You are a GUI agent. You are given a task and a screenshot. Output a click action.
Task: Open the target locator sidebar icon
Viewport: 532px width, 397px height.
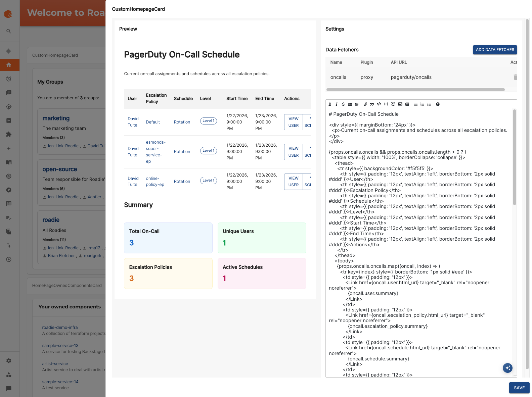[9, 107]
